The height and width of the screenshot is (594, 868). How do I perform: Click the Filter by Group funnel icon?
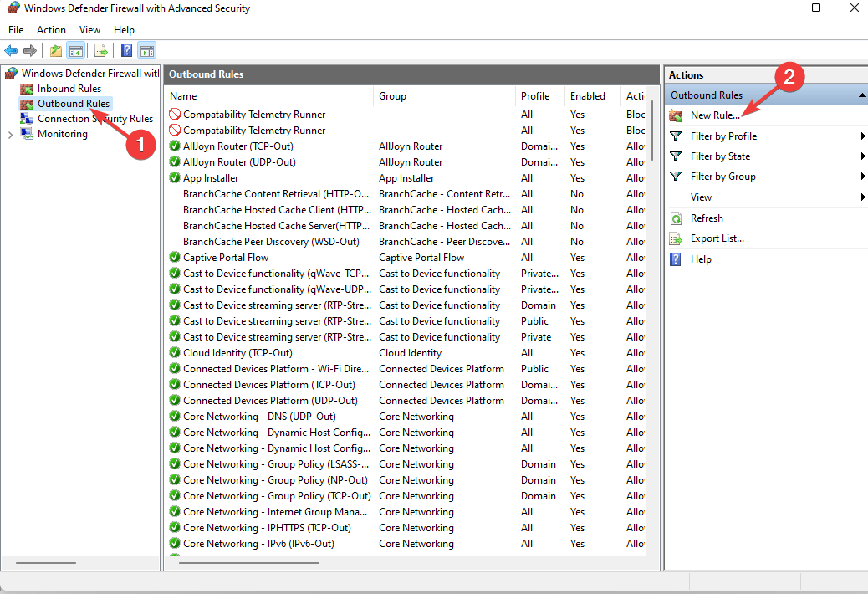[x=676, y=176]
